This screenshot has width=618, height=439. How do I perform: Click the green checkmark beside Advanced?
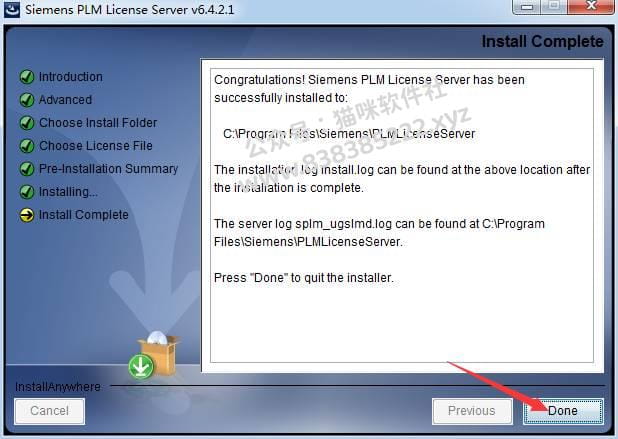(x=27, y=100)
